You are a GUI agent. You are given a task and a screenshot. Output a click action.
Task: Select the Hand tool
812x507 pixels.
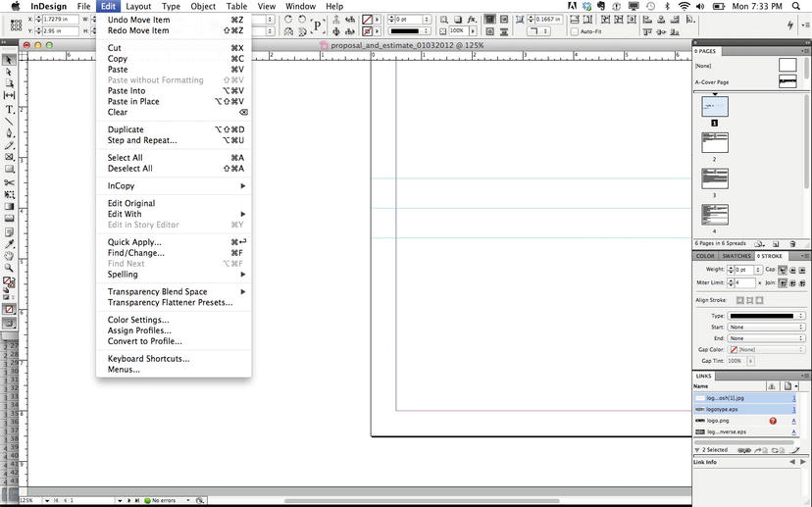pyautogui.click(x=9, y=256)
